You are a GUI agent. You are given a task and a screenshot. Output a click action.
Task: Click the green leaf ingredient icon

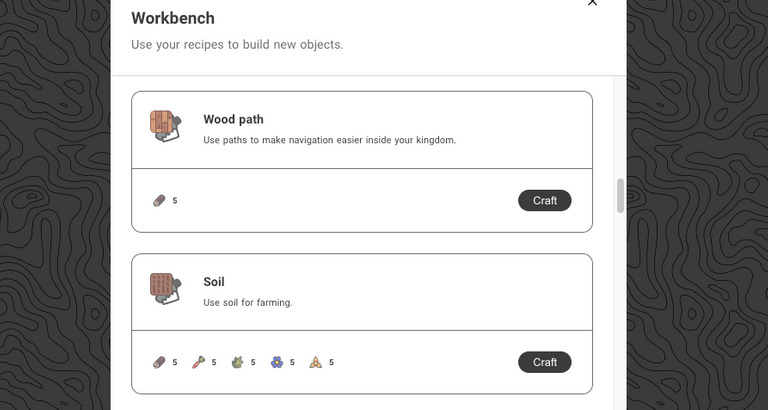238,362
